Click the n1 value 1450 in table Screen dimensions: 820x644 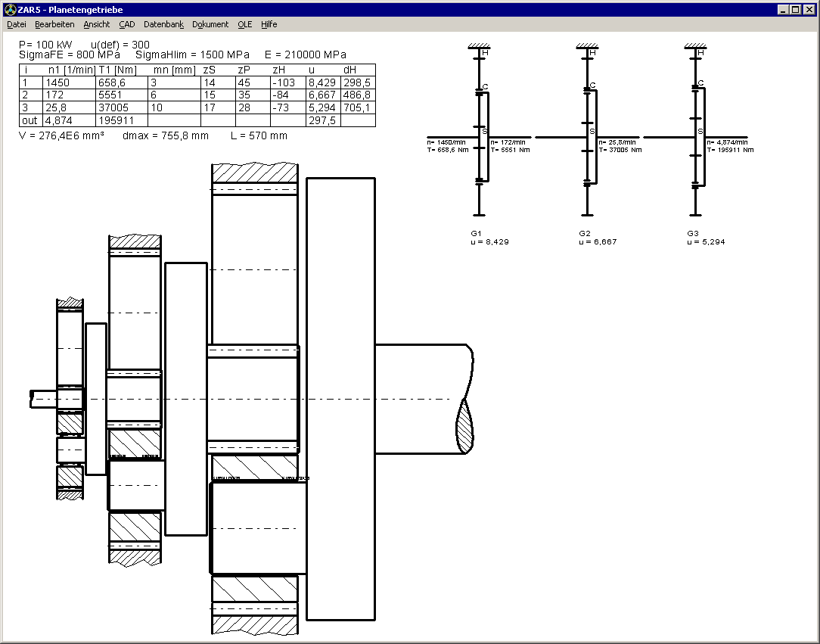point(57,82)
